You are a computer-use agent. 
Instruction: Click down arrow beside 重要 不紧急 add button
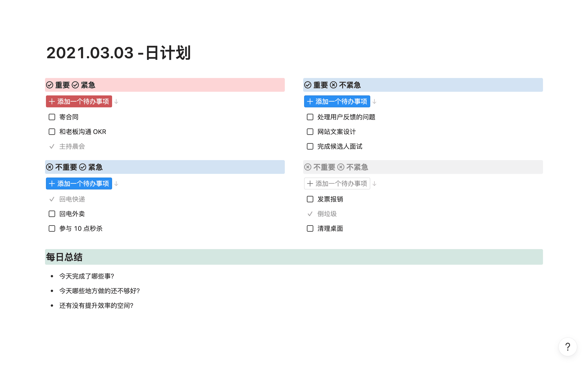(374, 101)
